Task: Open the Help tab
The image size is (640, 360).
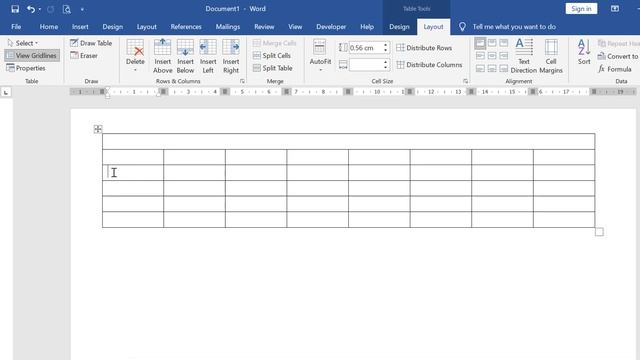Action: click(x=367, y=27)
